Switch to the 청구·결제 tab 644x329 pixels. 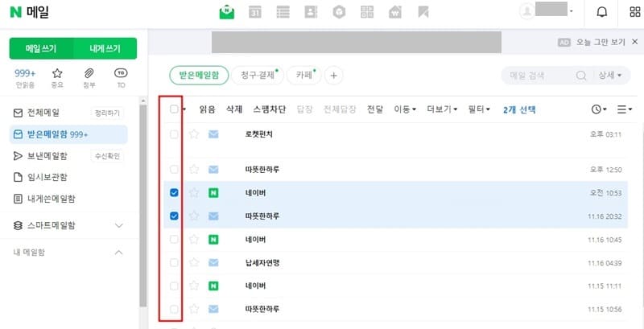click(256, 76)
